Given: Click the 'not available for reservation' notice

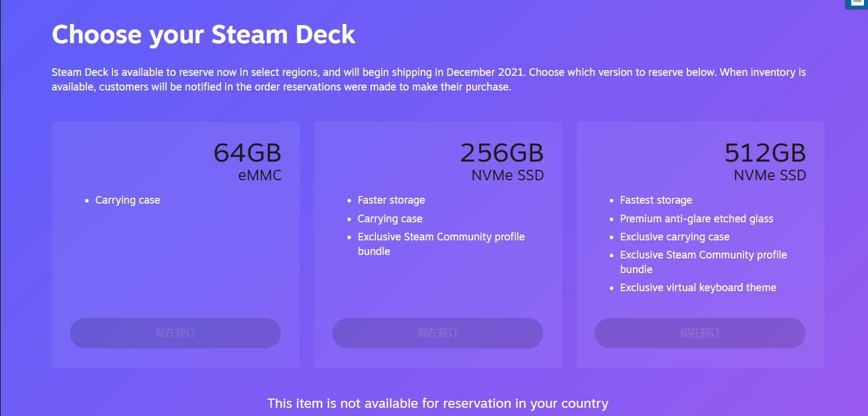Looking at the screenshot, I should 438,403.
